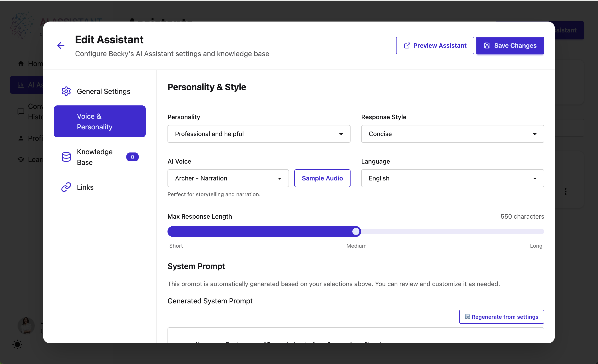
Task: Click Save Changes button
Action: [x=510, y=45]
